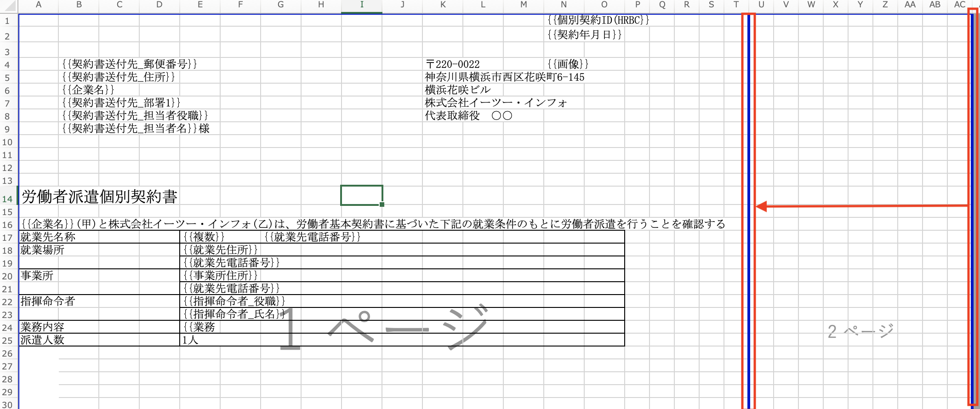This screenshot has width=980, height=409.
Task: Select the {{契約書送付先_郵便番号}} cell
Action: click(129, 64)
